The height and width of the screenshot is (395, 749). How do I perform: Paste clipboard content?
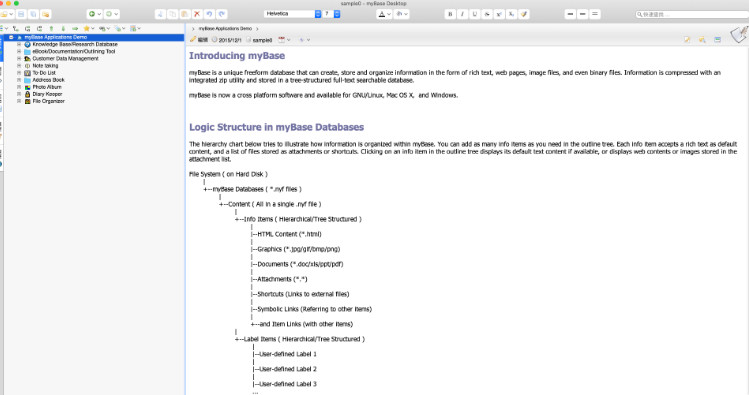(184, 14)
